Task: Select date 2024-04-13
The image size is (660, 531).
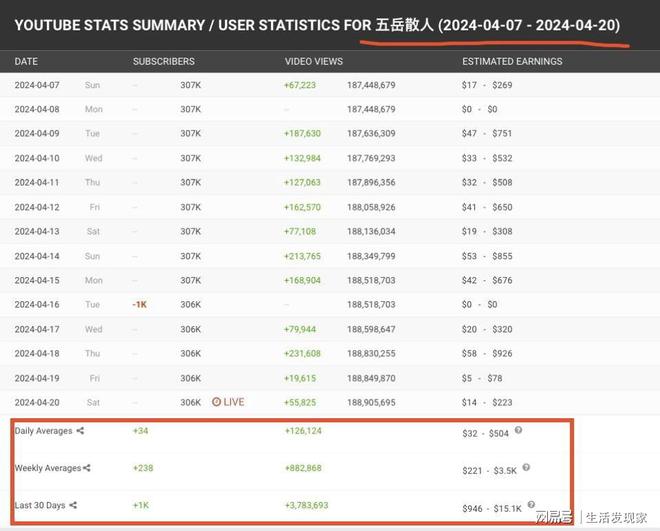Action: click(x=37, y=231)
